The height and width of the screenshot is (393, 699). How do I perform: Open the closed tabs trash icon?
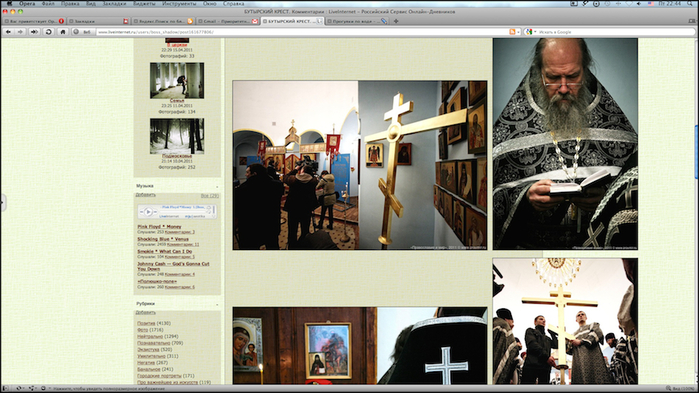pos(692,21)
